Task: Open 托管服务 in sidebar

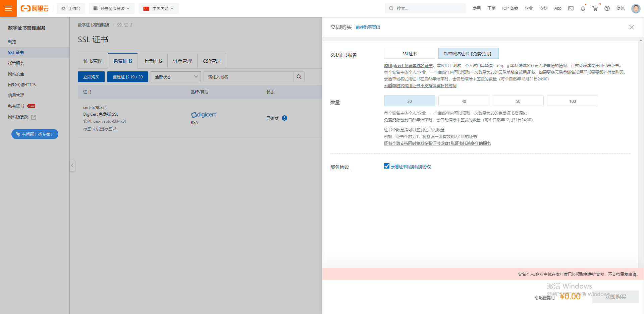Action: [x=16, y=63]
